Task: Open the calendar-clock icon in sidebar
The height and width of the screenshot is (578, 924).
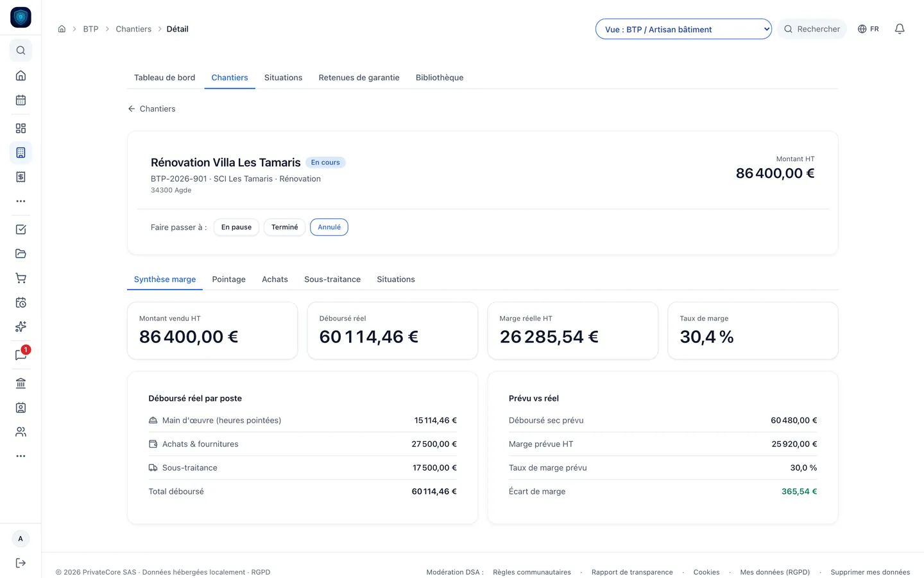Action: click(x=21, y=302)
